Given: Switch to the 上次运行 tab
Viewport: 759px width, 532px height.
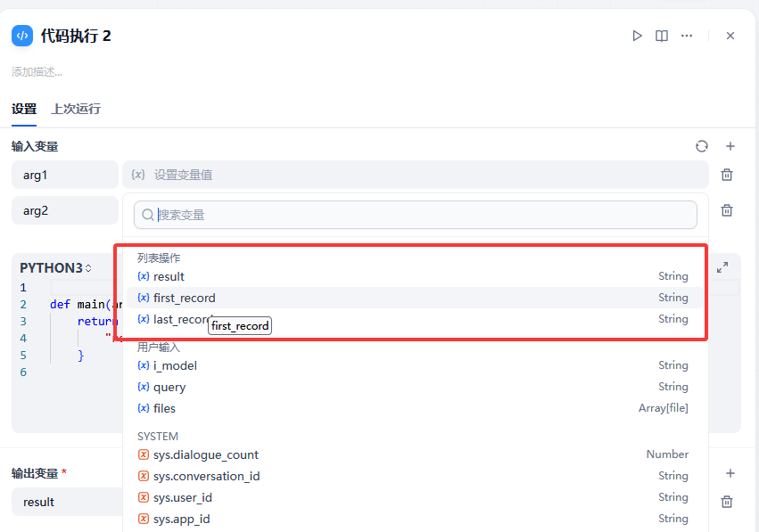Looking at the screenshot, I should (x=76, y=109).
